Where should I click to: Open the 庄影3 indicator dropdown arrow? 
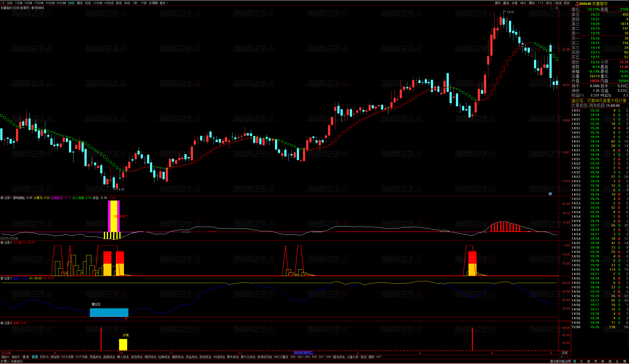[x=2, y=279]
